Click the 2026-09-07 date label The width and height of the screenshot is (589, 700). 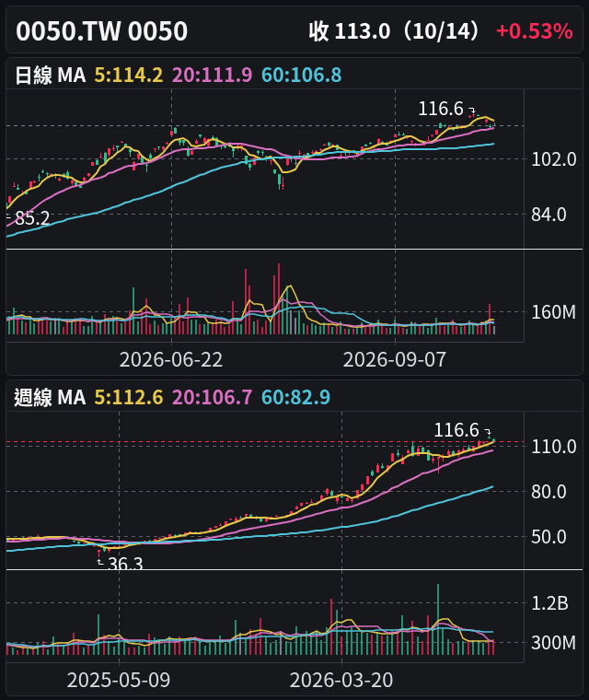click(x=395, y=360)
